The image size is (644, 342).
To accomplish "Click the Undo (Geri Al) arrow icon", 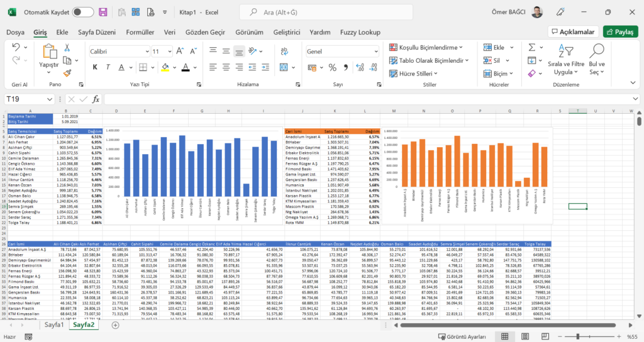I will (16, 47).
